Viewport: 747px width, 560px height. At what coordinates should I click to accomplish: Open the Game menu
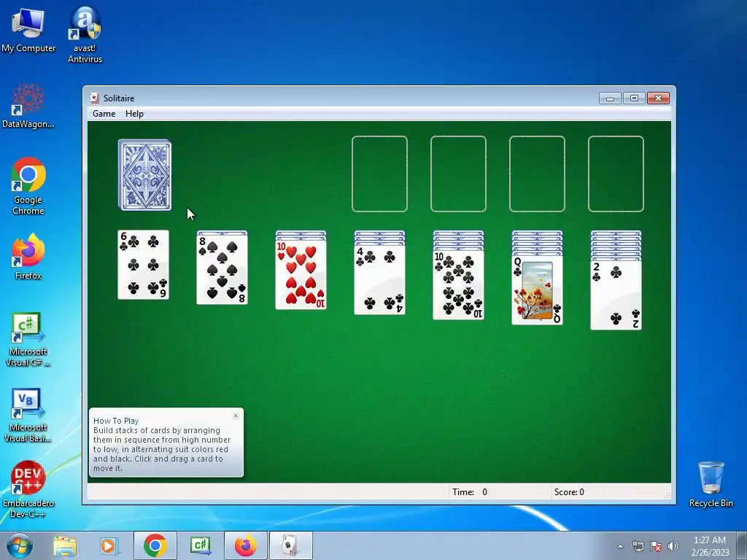[x=104, y=114]
